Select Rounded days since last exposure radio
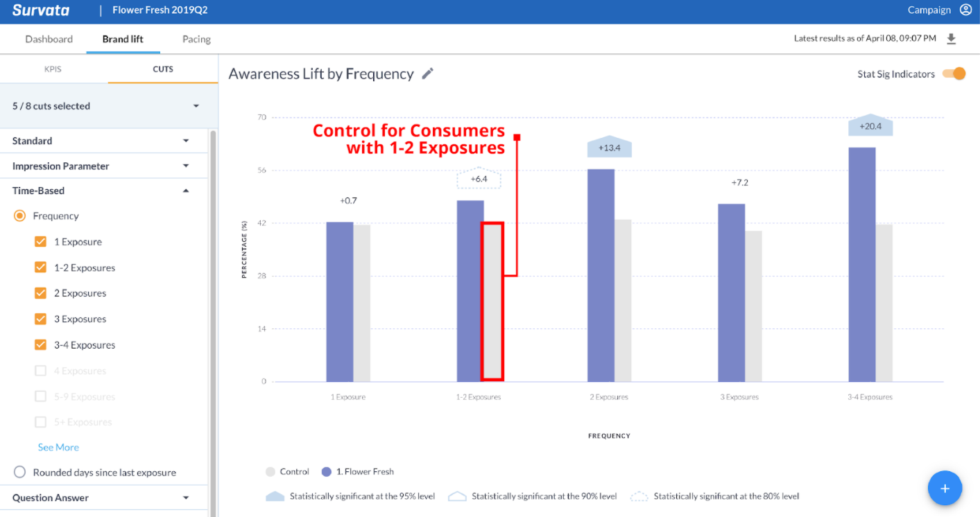 click(19, 472)
